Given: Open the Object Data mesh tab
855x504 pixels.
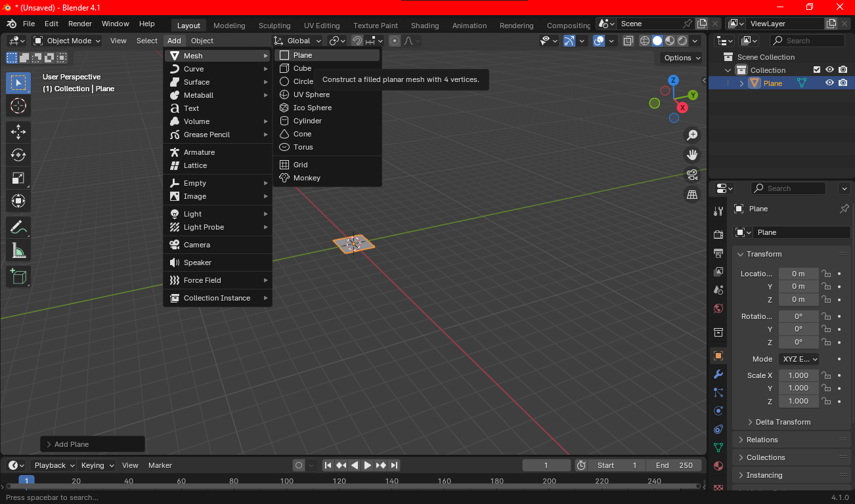Looking at the screenshot, I should click(718, 448).
